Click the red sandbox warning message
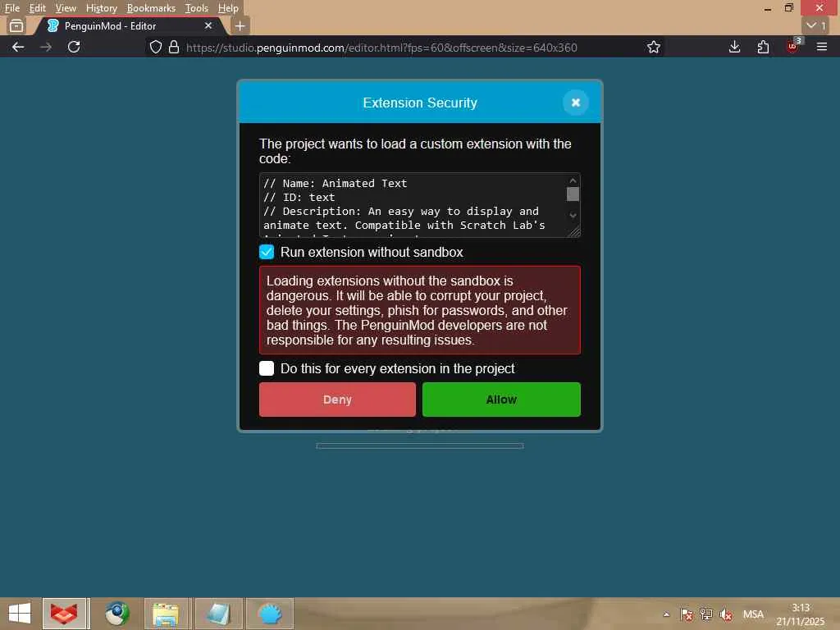840x630 pixels. (x=420, y=310)
